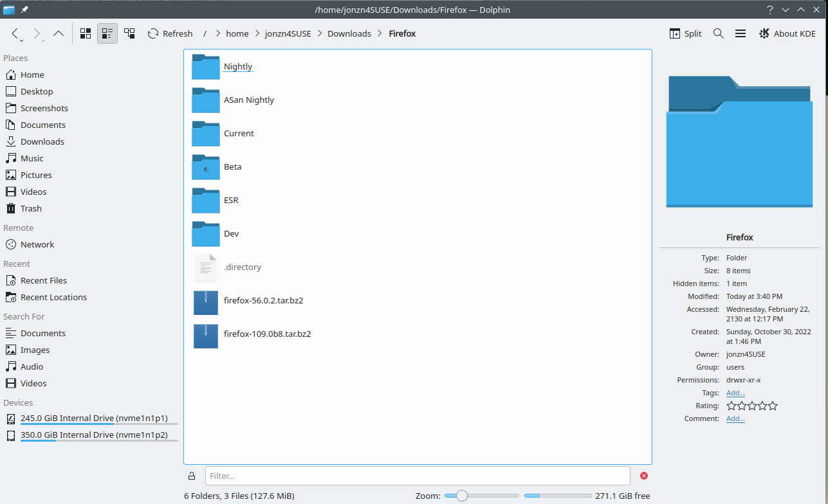Navigate to home in the breadcrumb
This screenshot has width=828, height=504.
pyautogui.click(x=237, y=33)
